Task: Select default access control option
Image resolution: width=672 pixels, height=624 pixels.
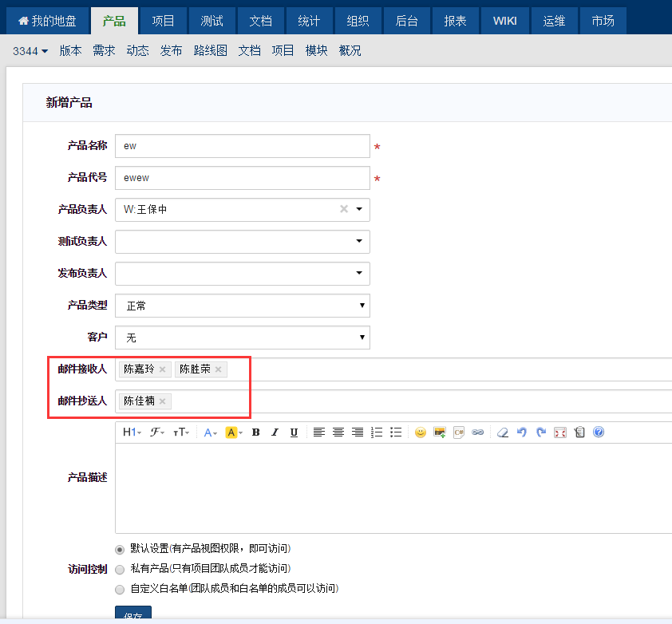Action: pos(120,550)
